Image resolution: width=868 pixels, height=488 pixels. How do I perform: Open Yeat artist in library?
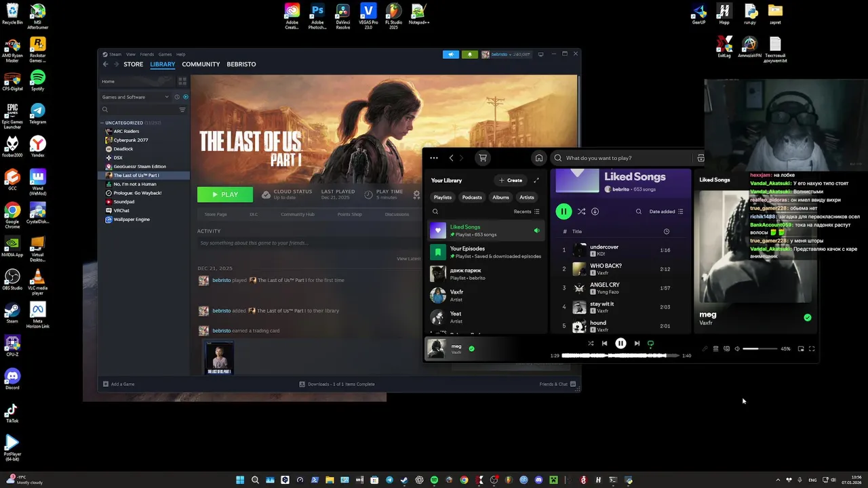click(487, 317)
